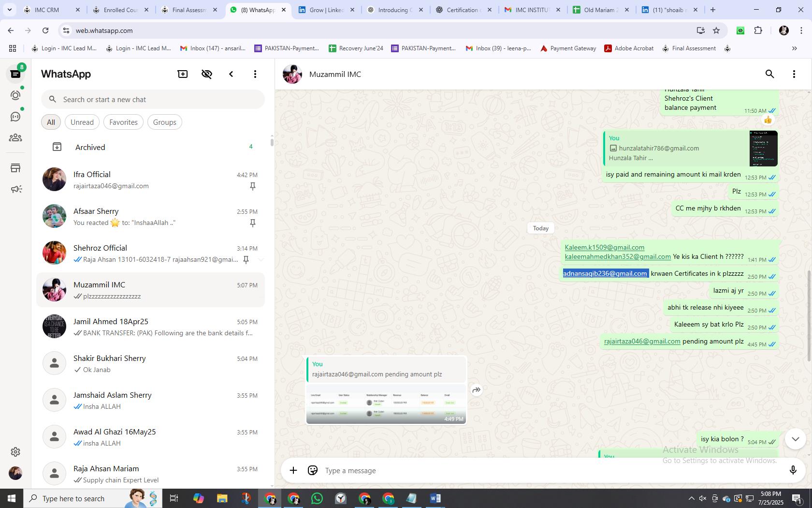Open the Ifra Official chat
This screenshot has width=812, height=508.
(151, 179)
